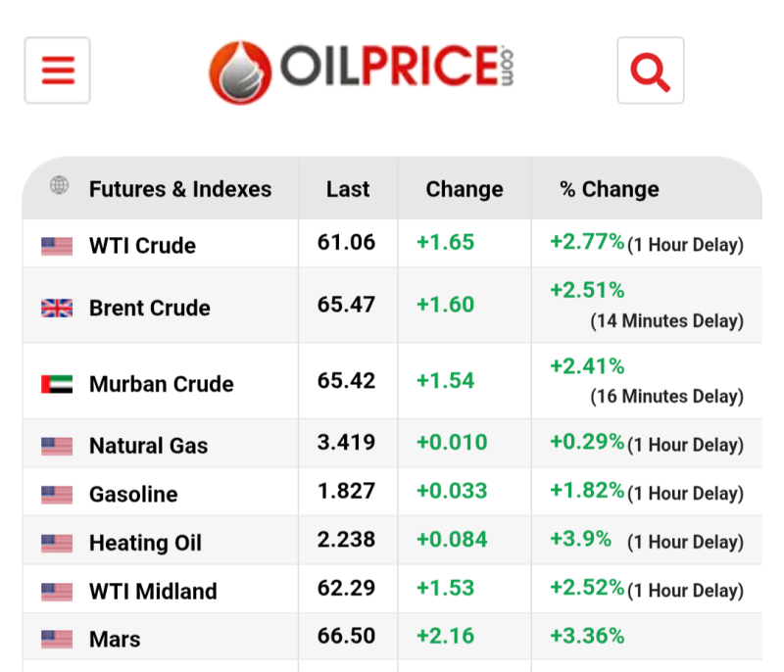Viewport: 784px width, 672px height.
Task: Click the OilPrice.com logo
Action: 361,71
